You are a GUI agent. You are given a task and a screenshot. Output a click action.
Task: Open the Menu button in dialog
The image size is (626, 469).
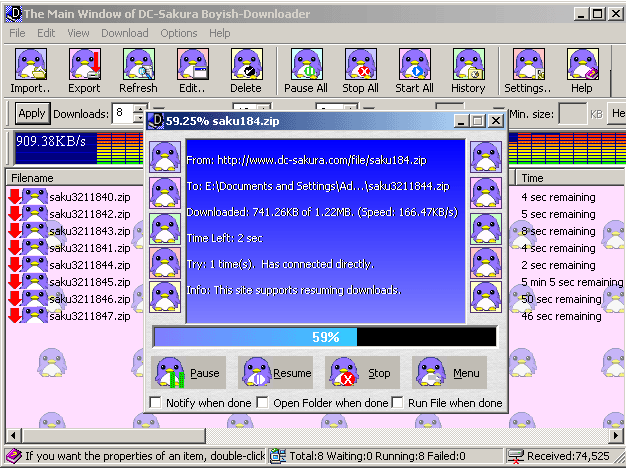tap(450, 373)
